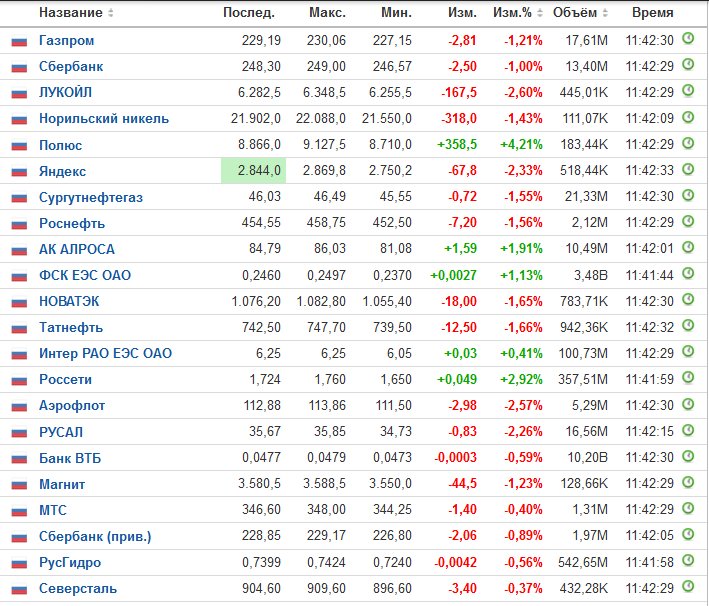Click the clock icon in Аэрофлот row
Viewport: 709px width, 606px height.
pos(688,404)
